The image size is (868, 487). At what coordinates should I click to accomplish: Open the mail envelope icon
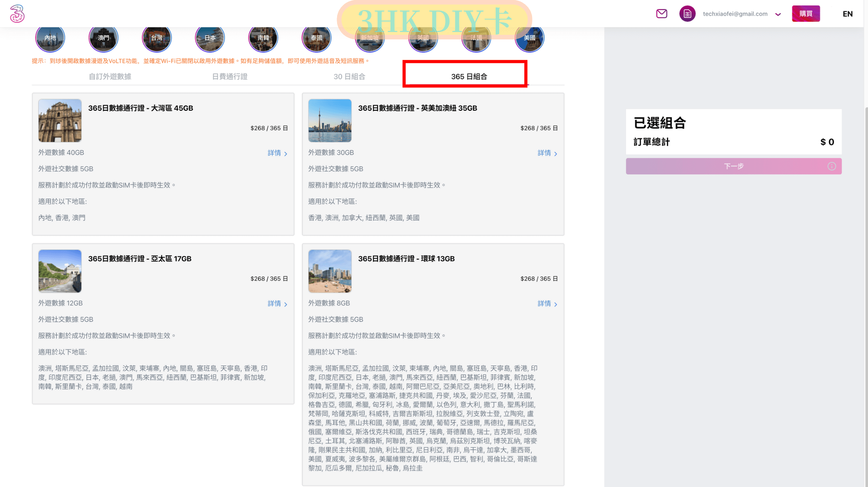tap(661, 13)
